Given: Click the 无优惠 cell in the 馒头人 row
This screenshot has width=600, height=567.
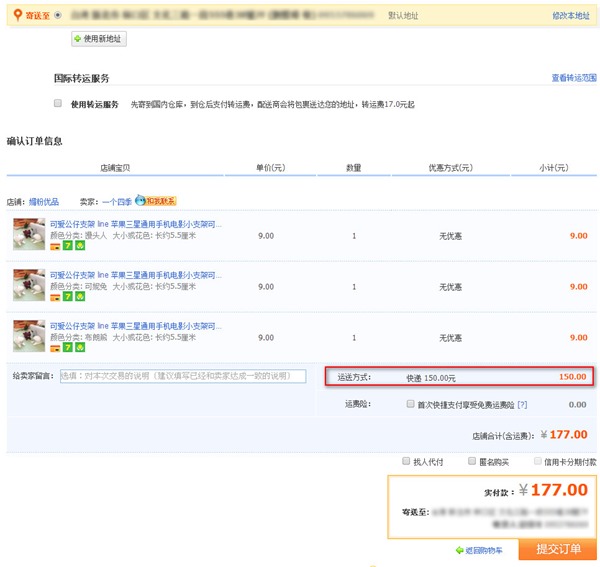Looking at the screenshot, I should 450,236.
